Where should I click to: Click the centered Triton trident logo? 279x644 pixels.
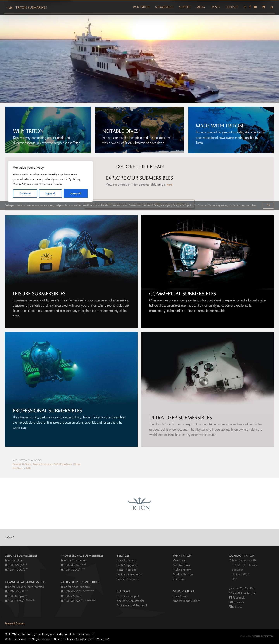139,504
